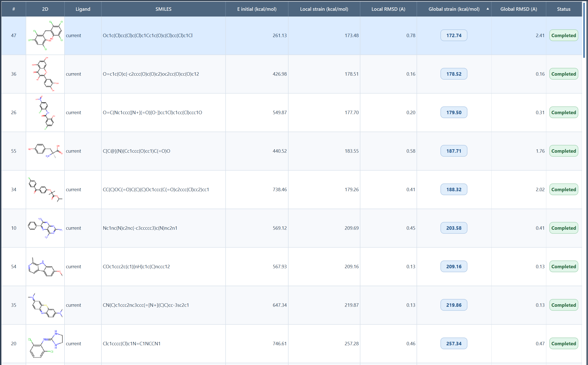Click the sort arrow on Global strain column

click(487, 9)
